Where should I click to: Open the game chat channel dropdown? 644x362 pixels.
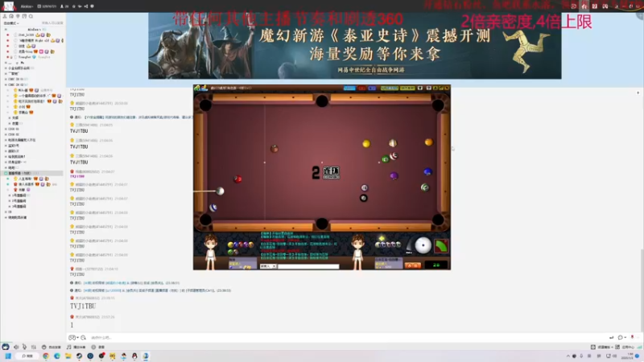pyautogui.click(x=268, y=266)
